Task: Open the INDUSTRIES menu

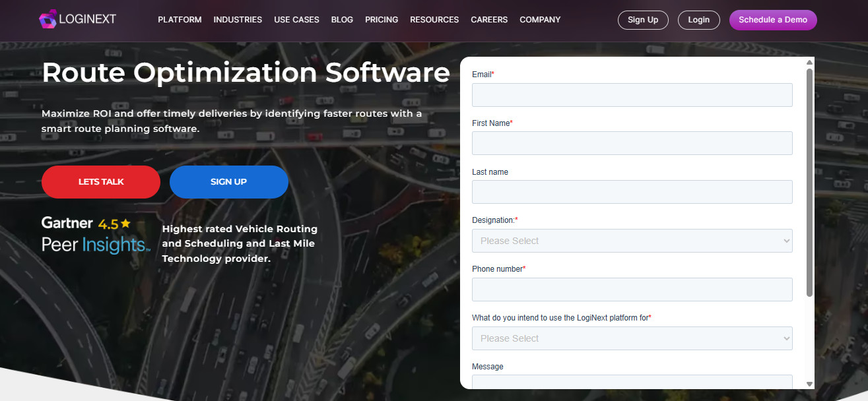Action: tap(238, 20)
